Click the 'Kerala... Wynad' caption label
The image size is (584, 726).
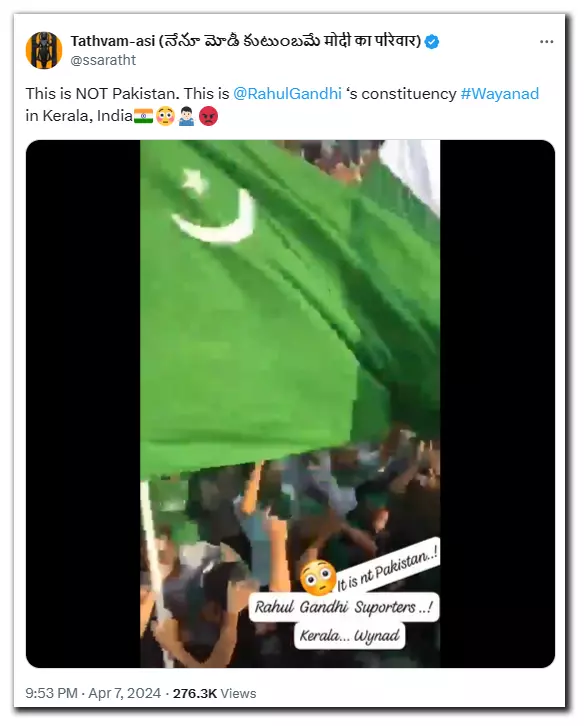coord(349,636)
